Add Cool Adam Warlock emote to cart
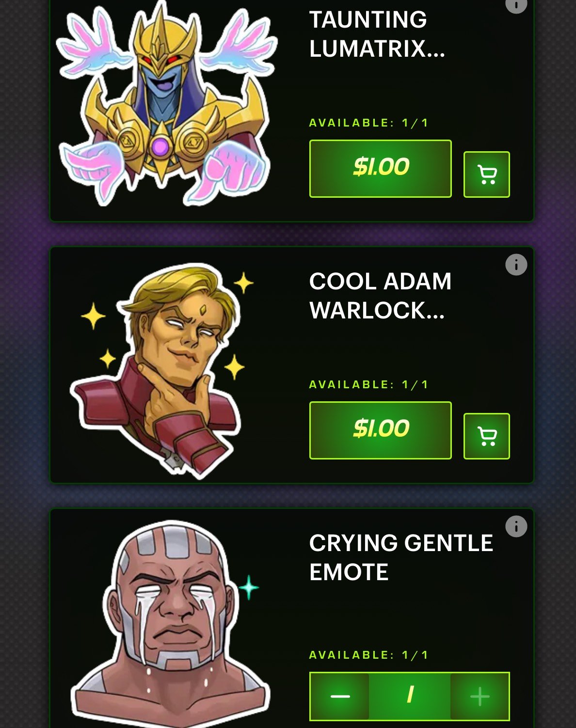 click(x=486, y=436)
